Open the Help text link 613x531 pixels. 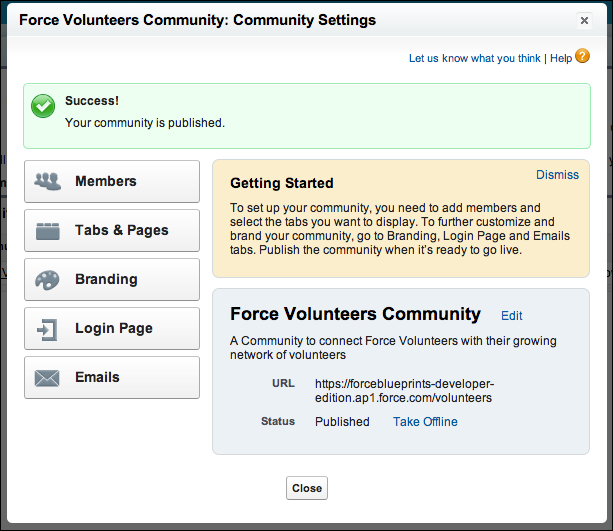560,59
